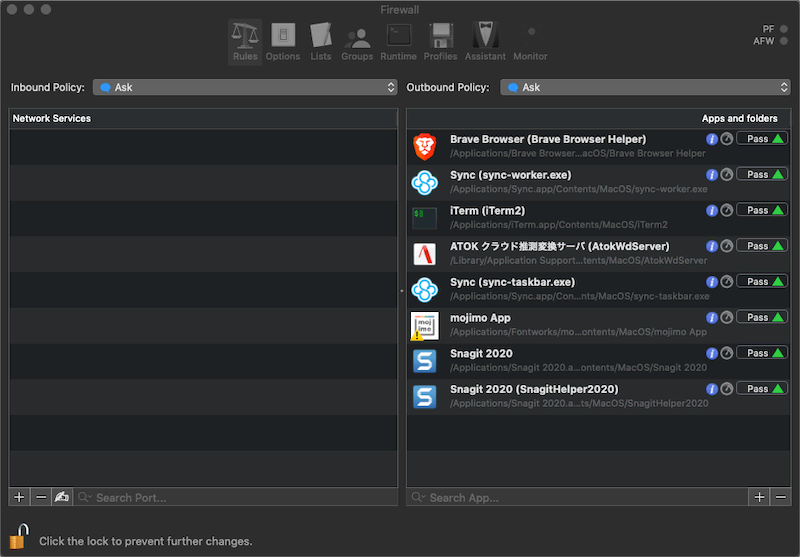Switch to the Lists pane
The width and height of the screenshot is (800, 557).
coord(321,41)
